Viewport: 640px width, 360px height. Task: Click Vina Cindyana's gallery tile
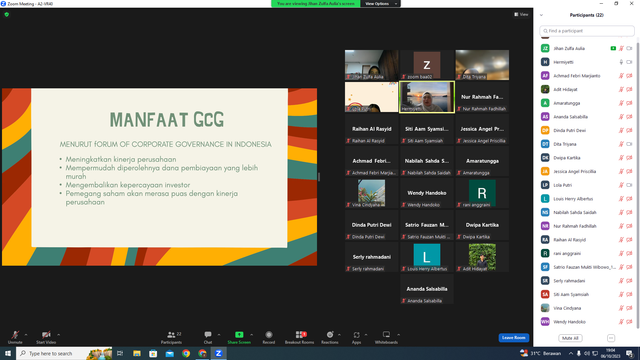[x=371, y=193]
